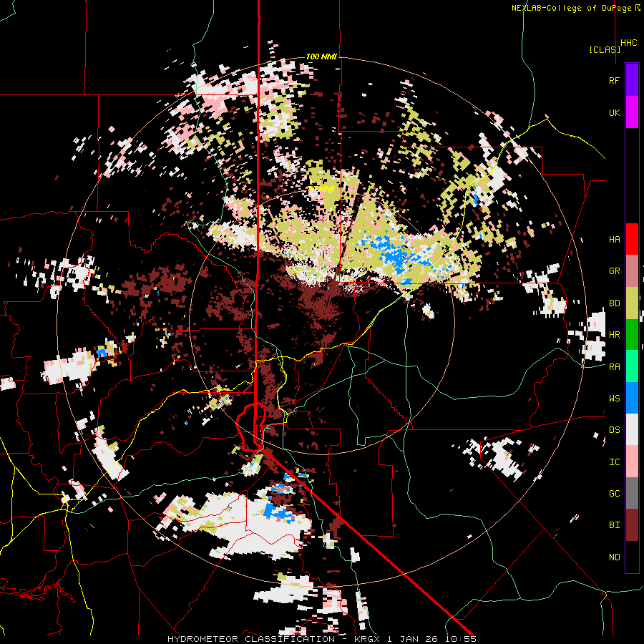This screenshot has width=644, height=644.
Task: Click the WS blue legend swatch
Action: (632, 398)
